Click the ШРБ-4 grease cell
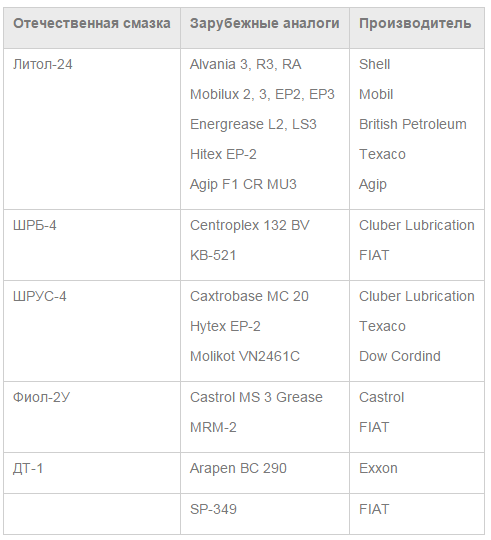 (34, 226)
